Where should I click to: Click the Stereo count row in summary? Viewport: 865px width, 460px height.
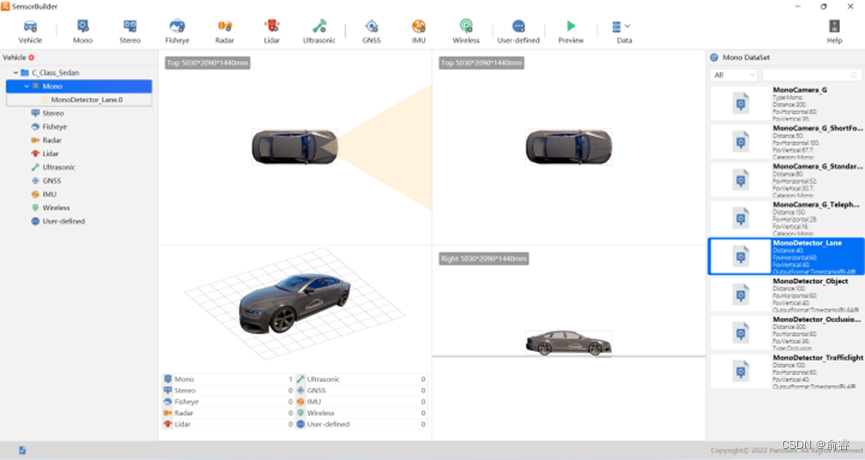[x=228, y=391]
